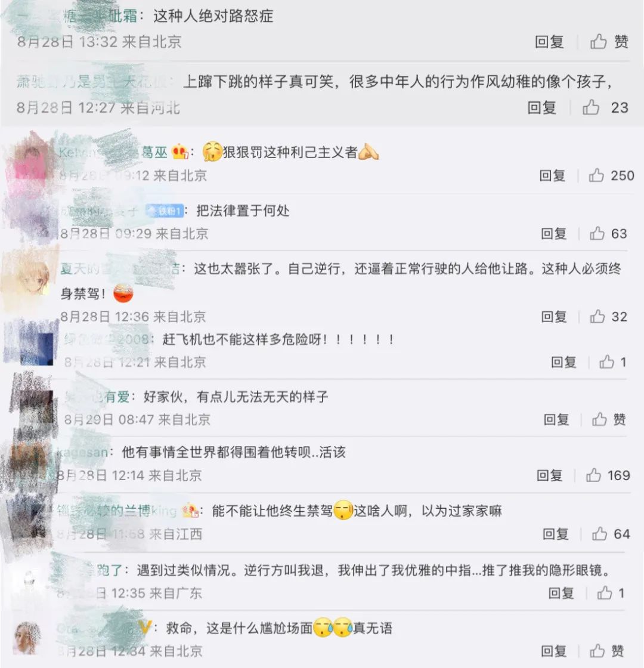Image resolution: width=644 pixels, height=668 pixels.
Task: Reply to the 路怒症 comment
Action: [x=549, y=42]
